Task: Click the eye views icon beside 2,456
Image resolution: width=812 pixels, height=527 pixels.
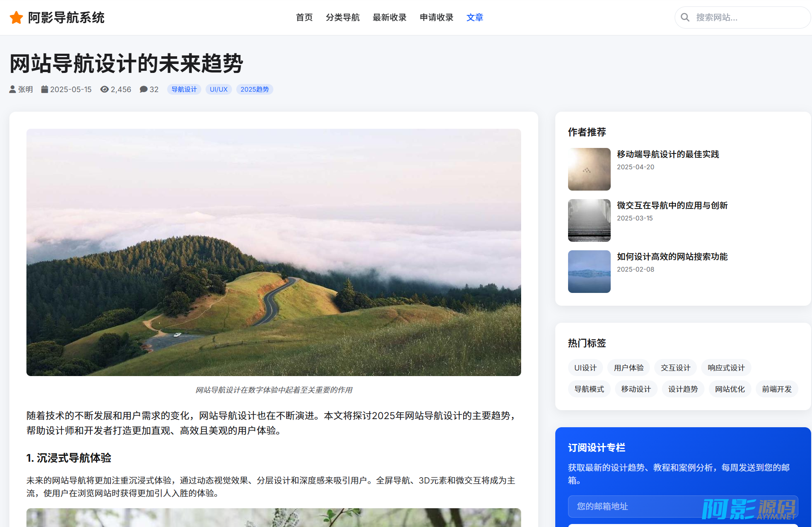Action: [x=104, y=89]
